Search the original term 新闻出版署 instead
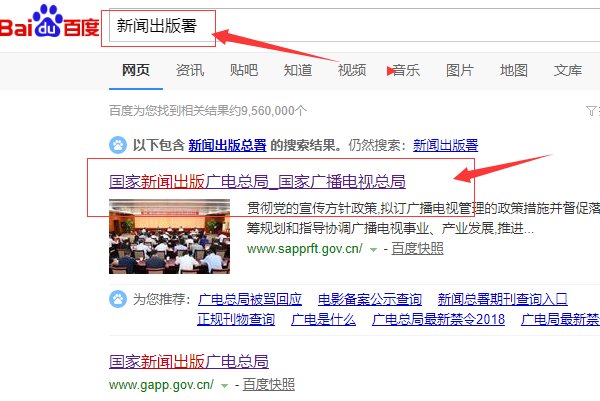 pyautogui.click(x=445, y=145)
